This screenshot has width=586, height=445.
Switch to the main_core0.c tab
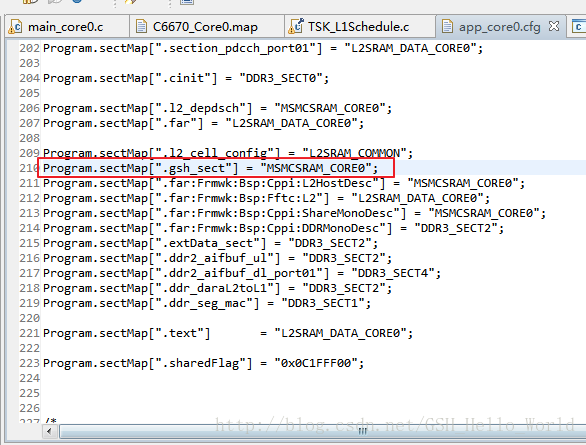click(67, 27)
